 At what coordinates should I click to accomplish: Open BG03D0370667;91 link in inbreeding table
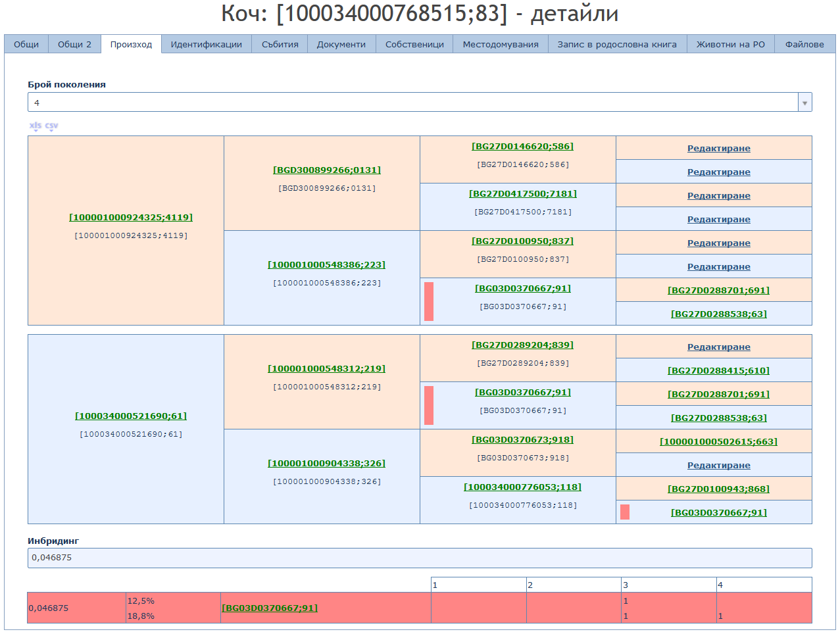270,608
